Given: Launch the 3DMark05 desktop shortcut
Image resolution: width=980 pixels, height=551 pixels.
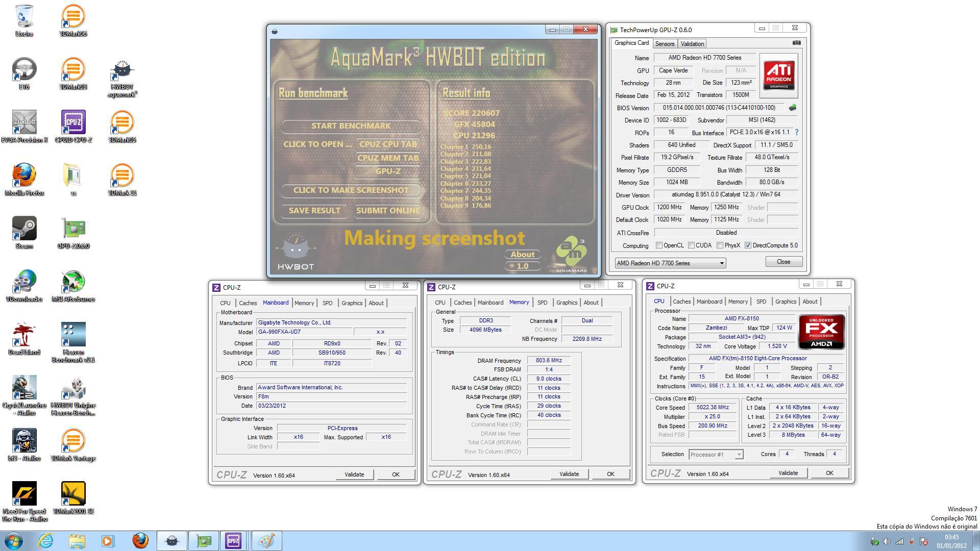Looking at the screenshot, I should (122, 127).
